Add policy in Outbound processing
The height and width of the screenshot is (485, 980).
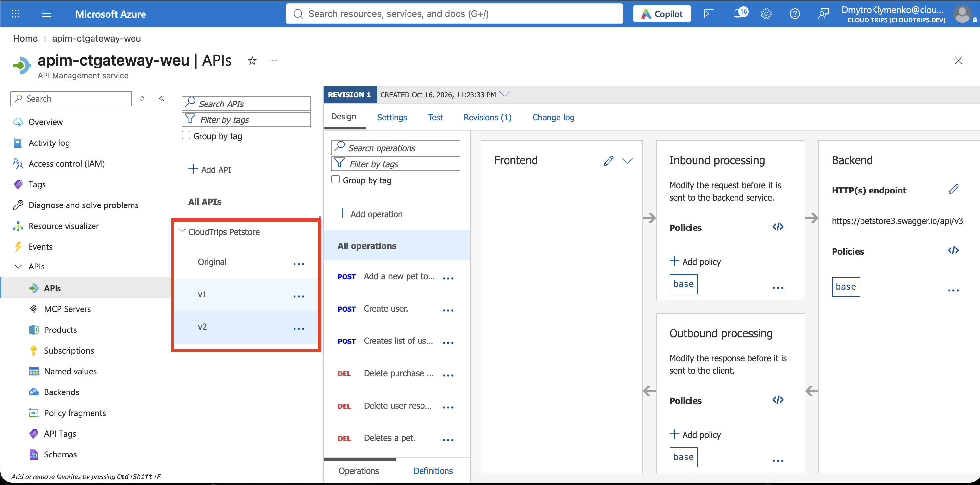[x=695, y=434]
